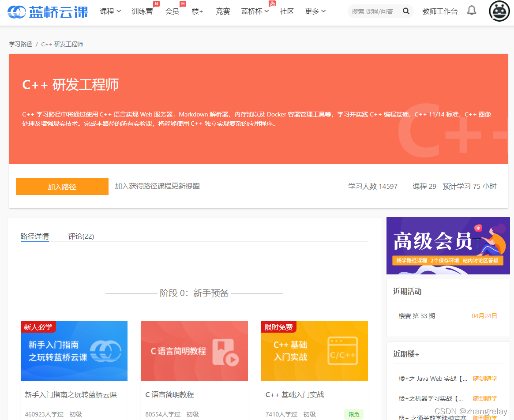Click C++ 研发工程师 breadcrumb item
514x420 pixels.
click(x=62, y=44)
